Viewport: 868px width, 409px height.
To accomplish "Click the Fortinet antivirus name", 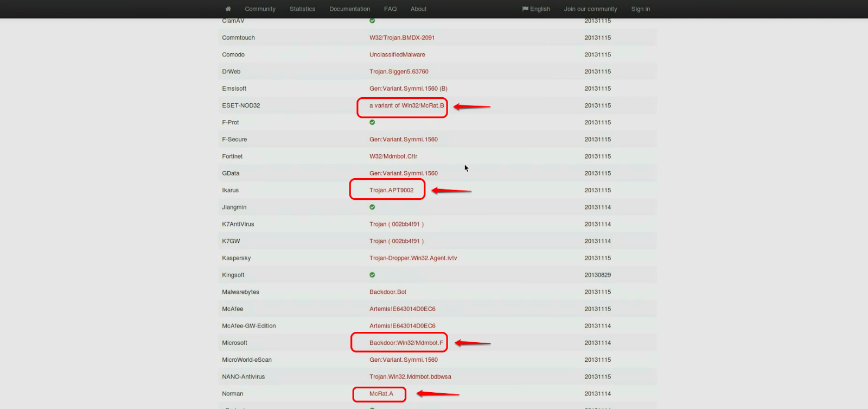I will click(232, 156).
